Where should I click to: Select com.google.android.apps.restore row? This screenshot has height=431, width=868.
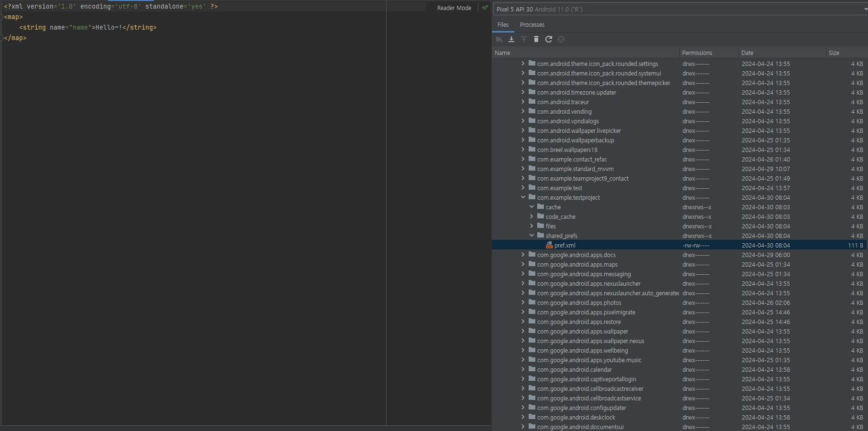click(x=680, y=322)
